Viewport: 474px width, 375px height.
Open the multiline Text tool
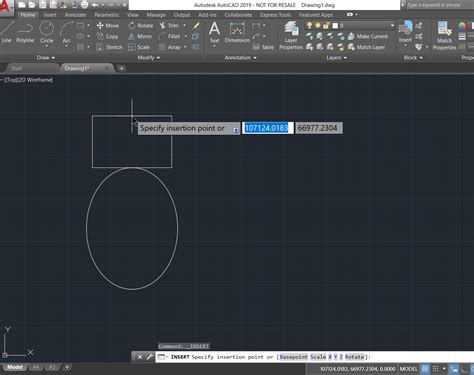[214, 32]
